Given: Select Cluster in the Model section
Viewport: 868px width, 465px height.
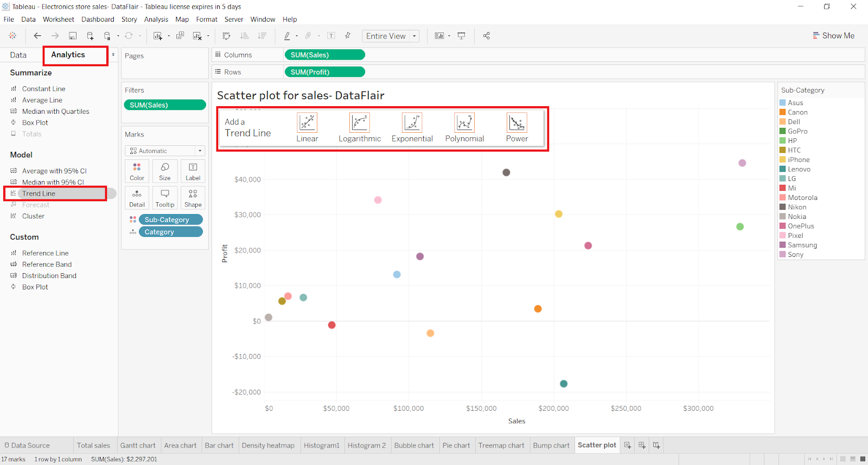Looking at the screenshot, I should [33, 216].
